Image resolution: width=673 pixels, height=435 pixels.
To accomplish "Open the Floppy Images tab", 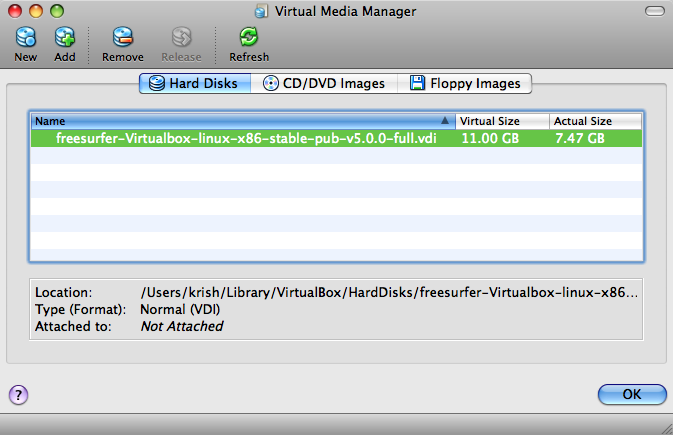I will point(465,83).
